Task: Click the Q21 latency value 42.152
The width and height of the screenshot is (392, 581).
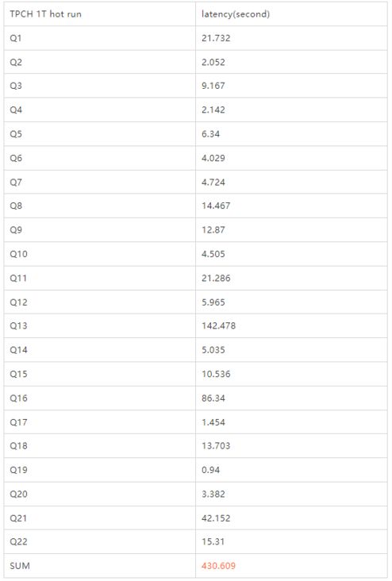Action: pos(216,518)
